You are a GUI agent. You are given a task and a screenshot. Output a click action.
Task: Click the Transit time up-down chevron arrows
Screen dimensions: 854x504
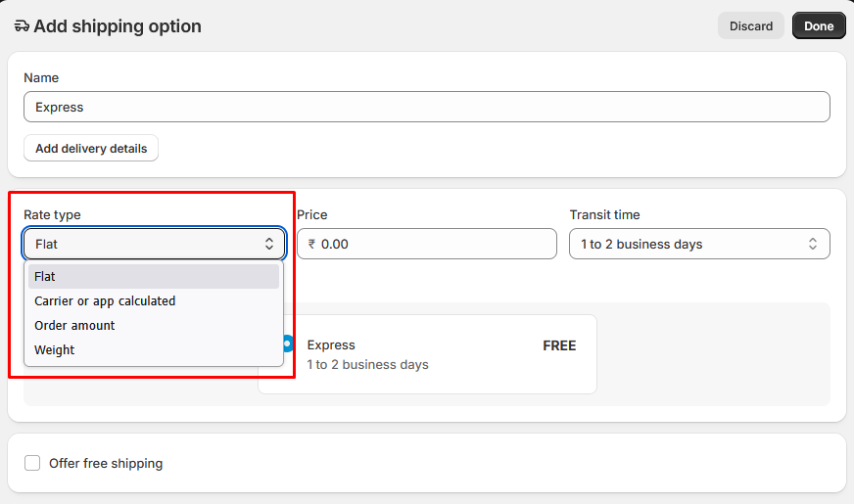pyautogui.click(x=813, y=244)
